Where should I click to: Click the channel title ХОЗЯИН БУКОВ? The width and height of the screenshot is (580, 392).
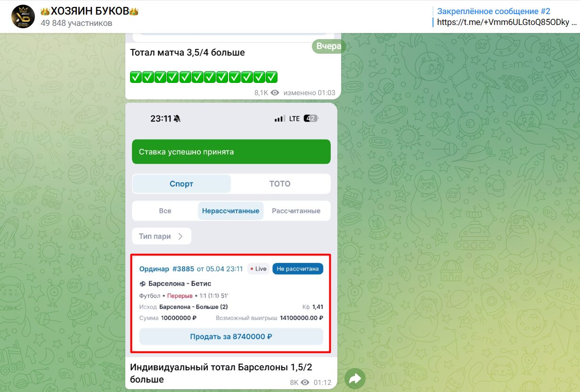point(90,11)
